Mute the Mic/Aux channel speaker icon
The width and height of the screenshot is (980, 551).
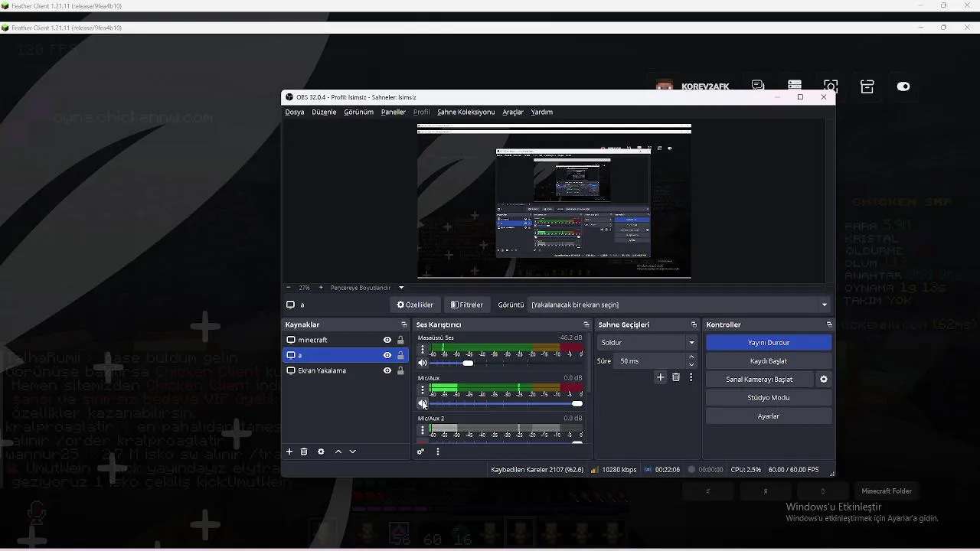[423, 403]
